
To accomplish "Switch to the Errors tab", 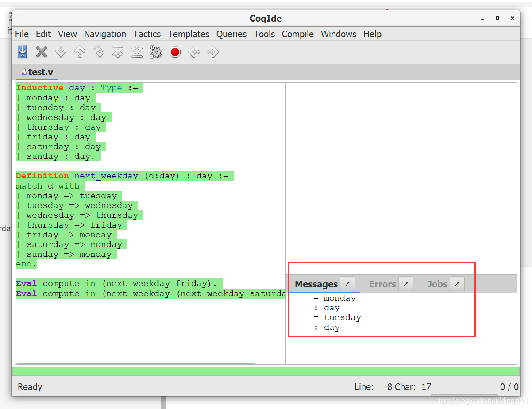I will (382, 284).
